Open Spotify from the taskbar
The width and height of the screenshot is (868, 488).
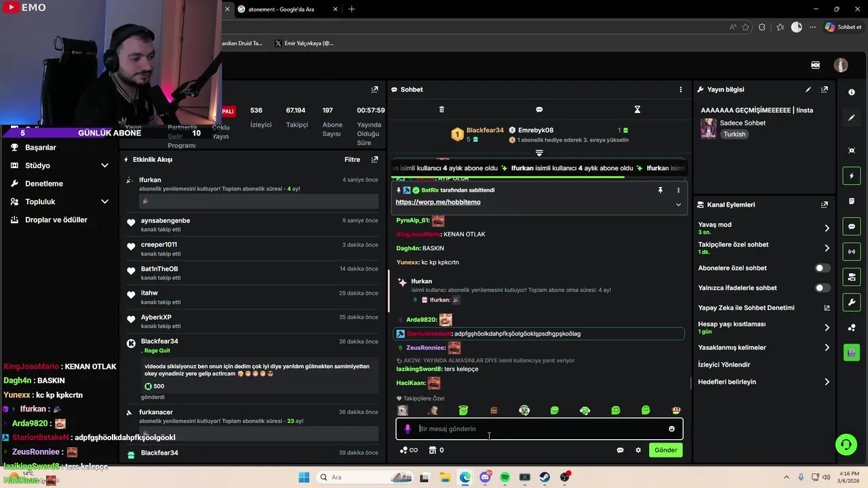point(505,477)
